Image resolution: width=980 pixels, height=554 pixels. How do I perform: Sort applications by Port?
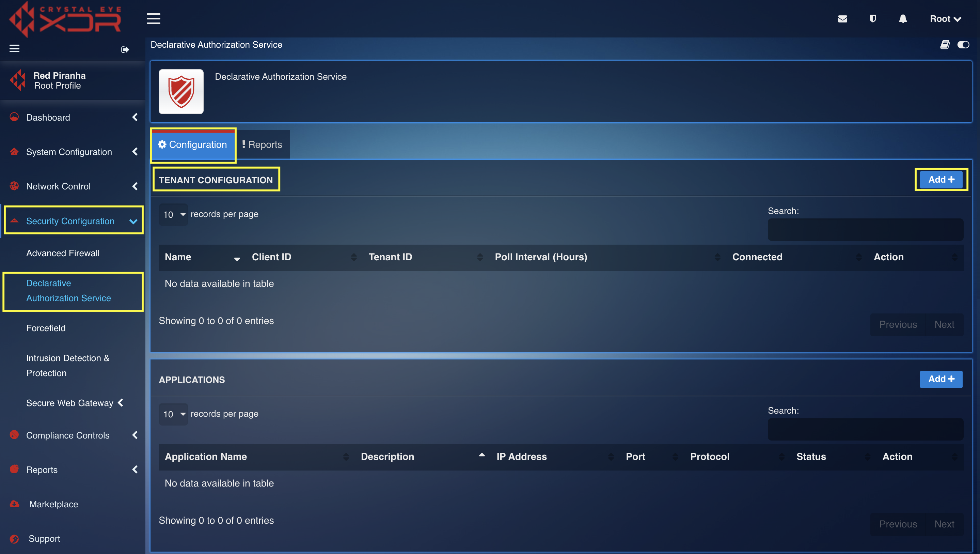click(652, 457)
